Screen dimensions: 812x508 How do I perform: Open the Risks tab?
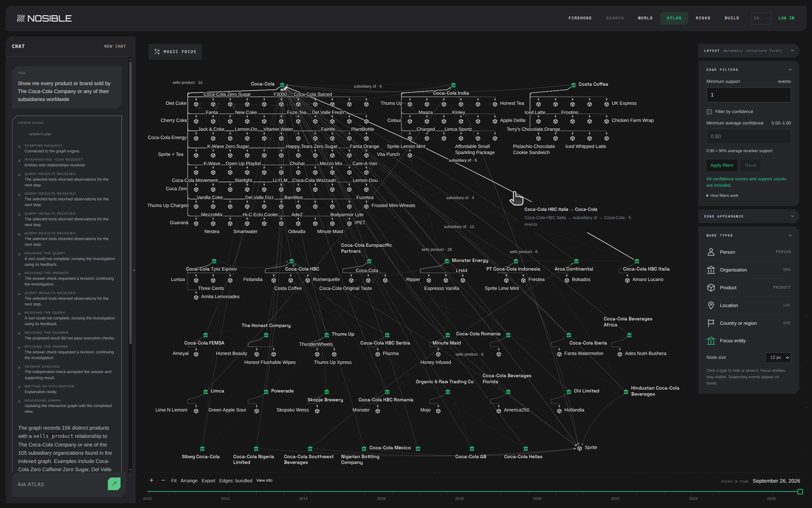tap(703, 18)
